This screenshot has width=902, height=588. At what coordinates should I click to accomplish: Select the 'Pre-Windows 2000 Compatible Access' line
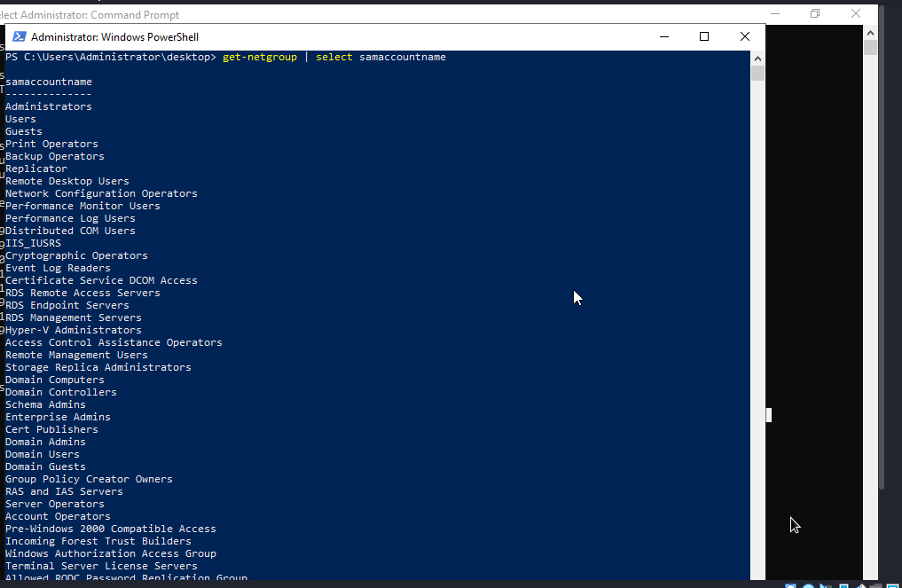pyautogui.click(x=111, y=529)
